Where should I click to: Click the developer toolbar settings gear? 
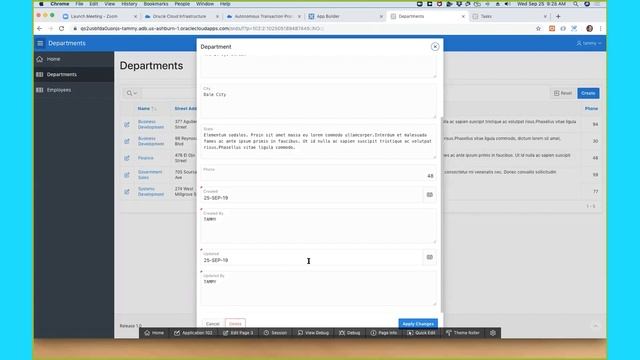coord(493,333)
